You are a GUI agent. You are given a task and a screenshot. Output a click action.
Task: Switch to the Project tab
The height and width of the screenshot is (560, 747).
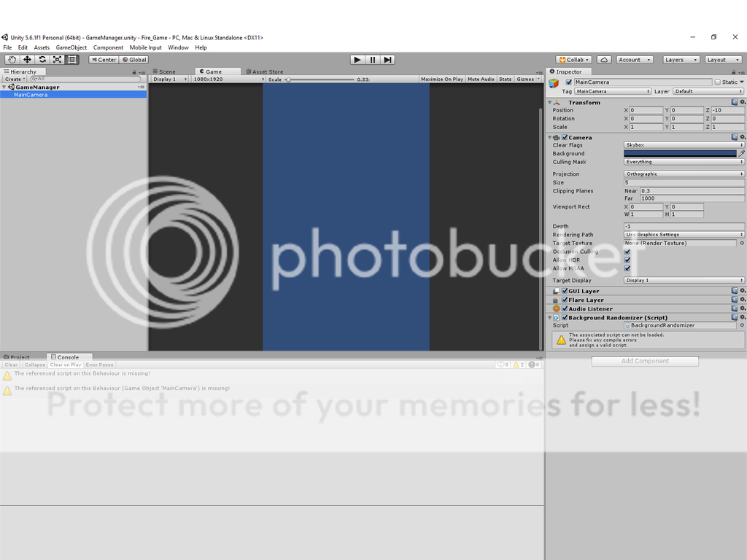pos(17,357)
